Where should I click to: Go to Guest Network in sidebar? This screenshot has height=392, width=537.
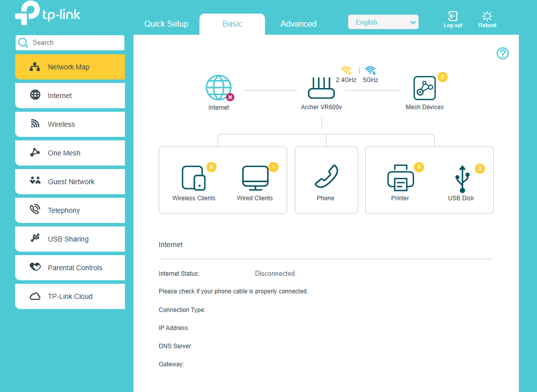tap(70, 182)
